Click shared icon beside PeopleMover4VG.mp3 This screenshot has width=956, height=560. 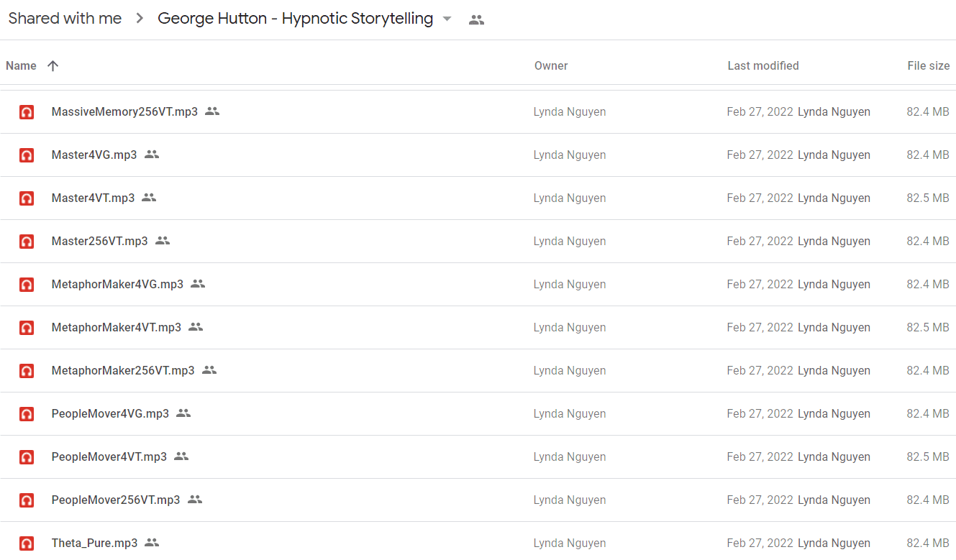click(183, 413)
